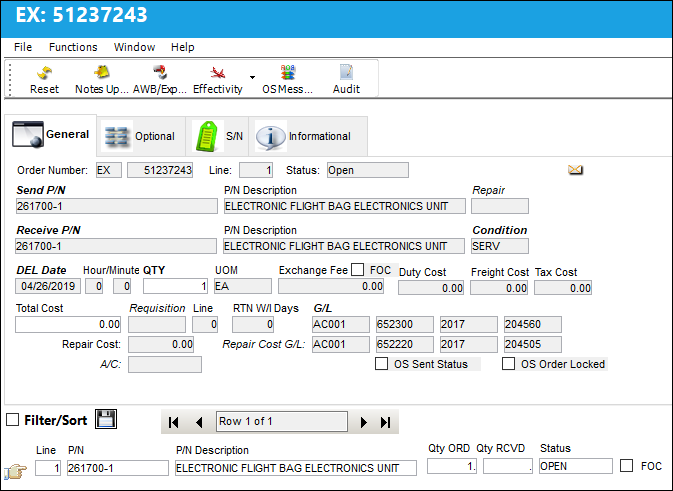Viewport: 673px width, 491px height.
Task: Click the Tax Cost field
Action: point(563,288)
